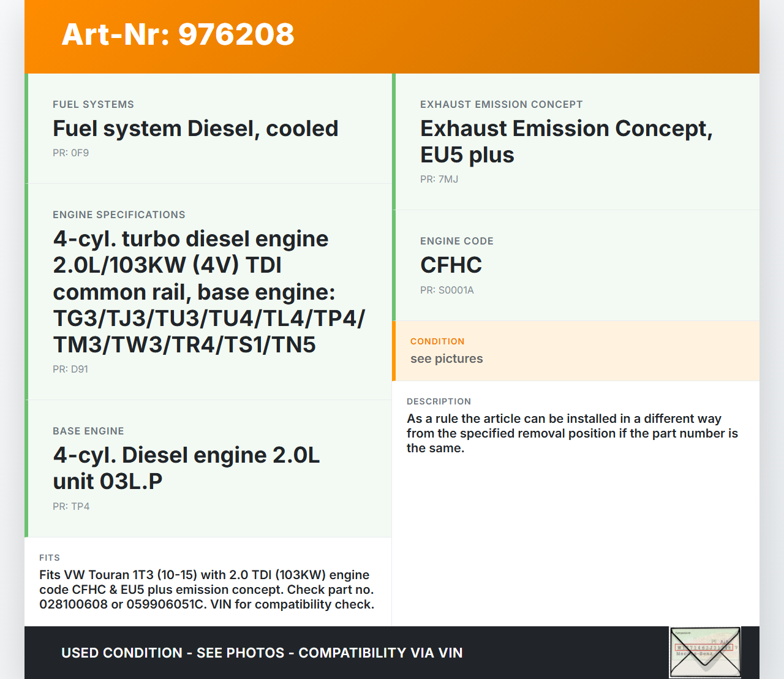Click the PR: 0F9 code
This screenshot has height=679, width=784.
(70, 153)
